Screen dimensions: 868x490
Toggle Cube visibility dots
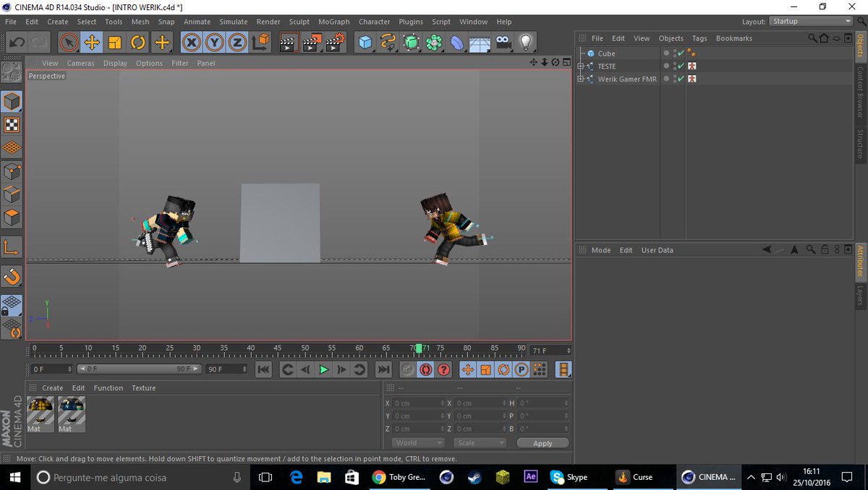point(675,53)
